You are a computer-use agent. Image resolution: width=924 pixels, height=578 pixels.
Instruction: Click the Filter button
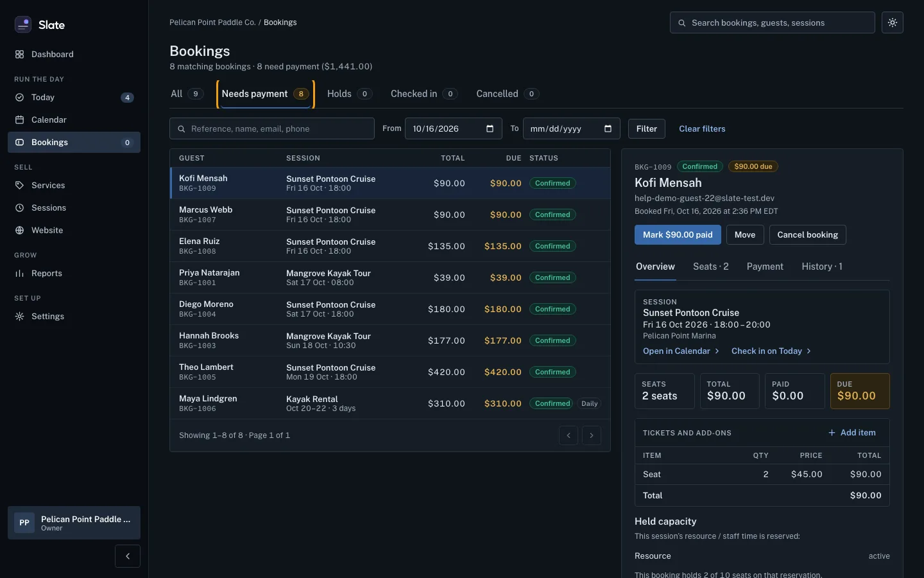pos(647,128)
